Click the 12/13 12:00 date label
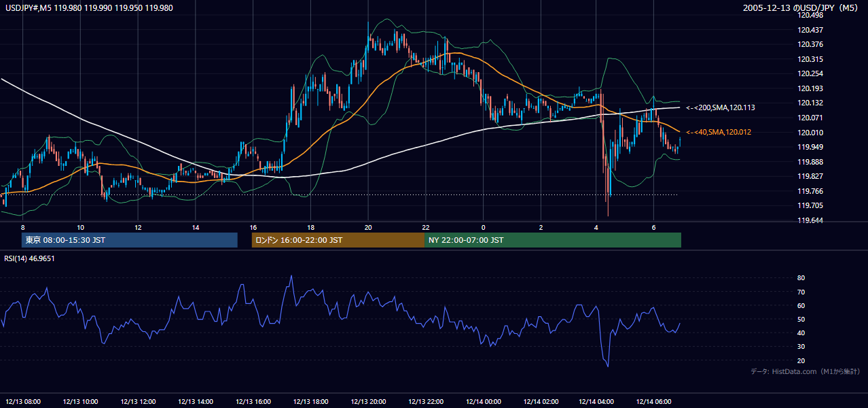868x408 pixels. [x=139, y=401]
